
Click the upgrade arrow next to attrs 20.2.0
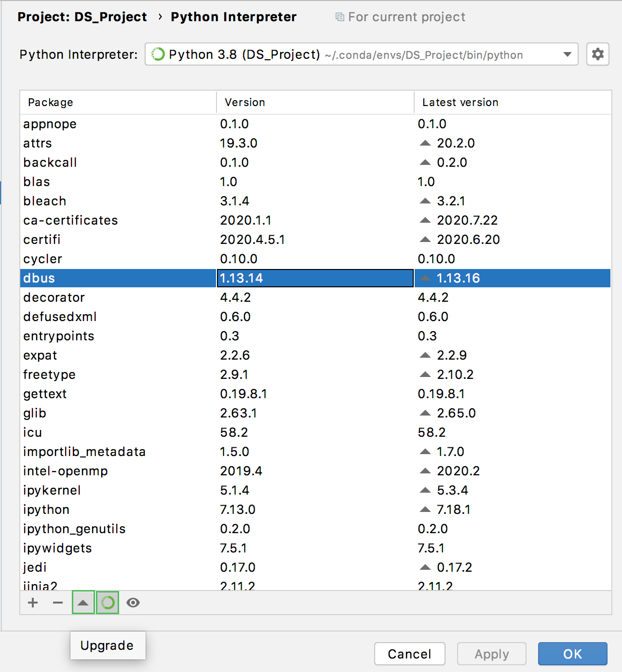click(425, 143)
